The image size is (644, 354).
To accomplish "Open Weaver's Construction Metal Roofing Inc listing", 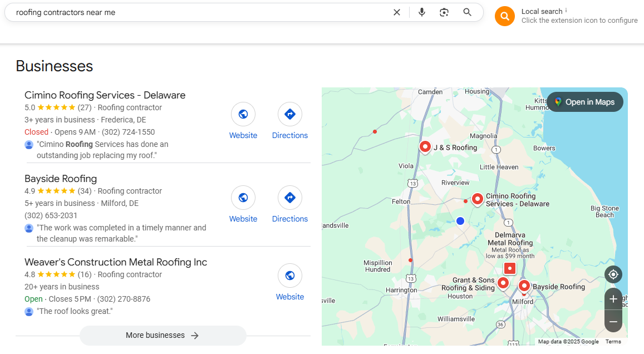I will point(116,262).
